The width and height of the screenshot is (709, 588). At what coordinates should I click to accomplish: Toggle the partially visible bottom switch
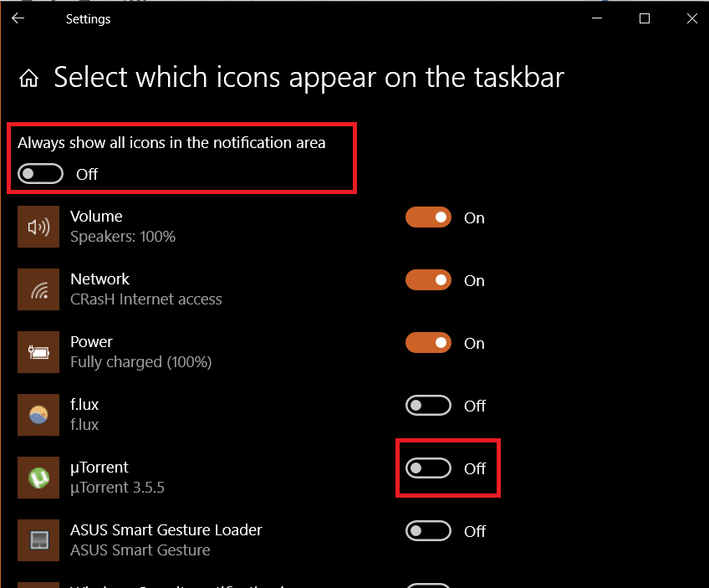point(428,585)
